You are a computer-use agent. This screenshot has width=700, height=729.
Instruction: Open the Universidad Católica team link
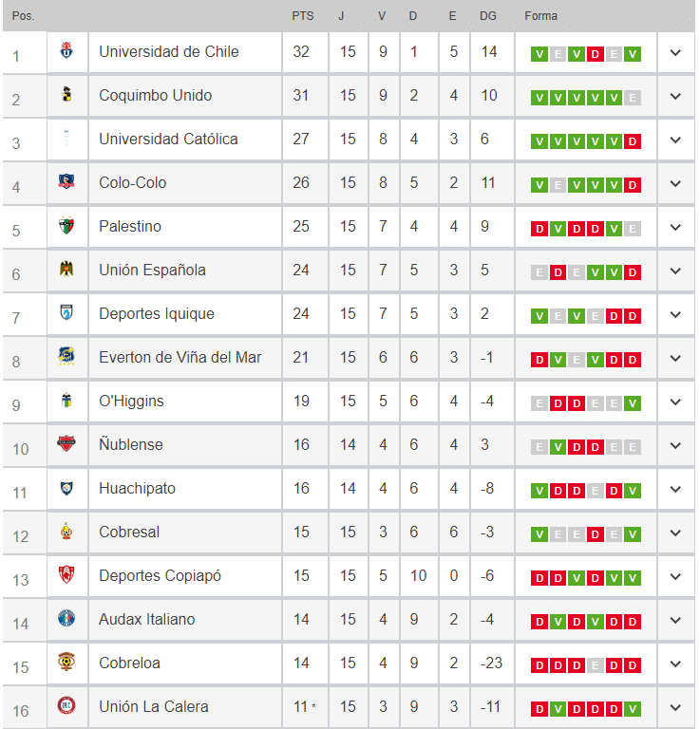[x=168, y=140]
